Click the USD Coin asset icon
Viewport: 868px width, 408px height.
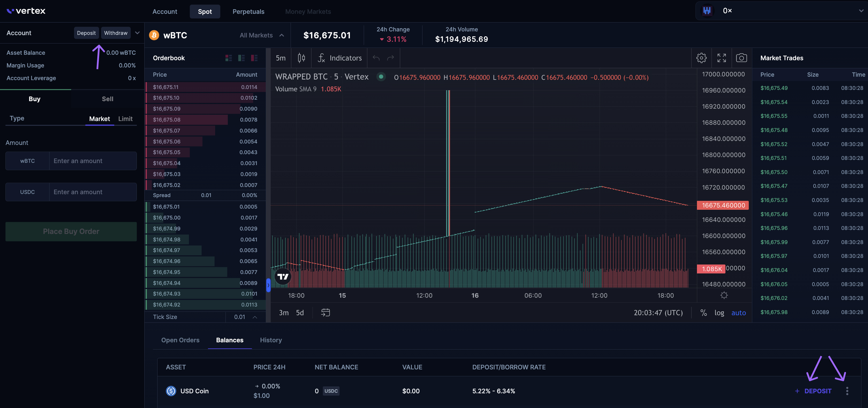171,391
